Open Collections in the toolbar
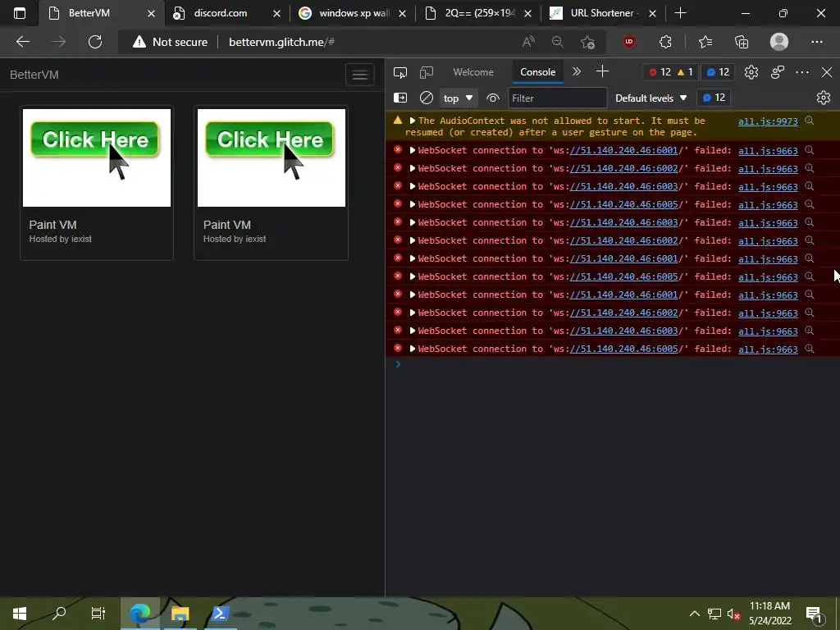The image size is (840, 630). point(742,42)
